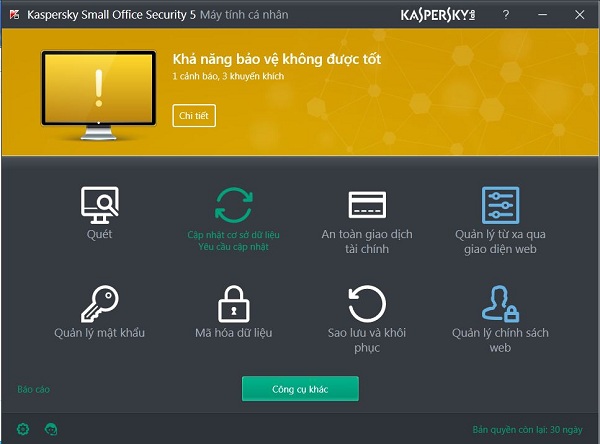Click the Bản quyền còn lại: 30 ngày link
Viewport: 600px width, 444px height.
tap(527, 430)
